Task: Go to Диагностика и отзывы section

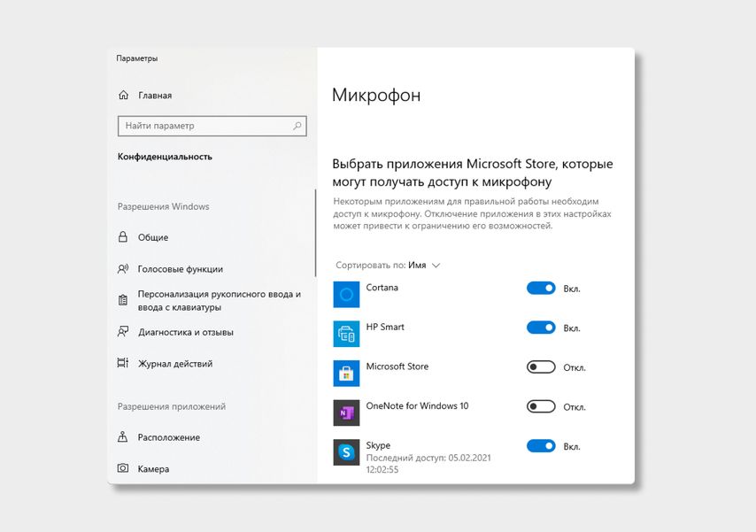Action: 185,333
